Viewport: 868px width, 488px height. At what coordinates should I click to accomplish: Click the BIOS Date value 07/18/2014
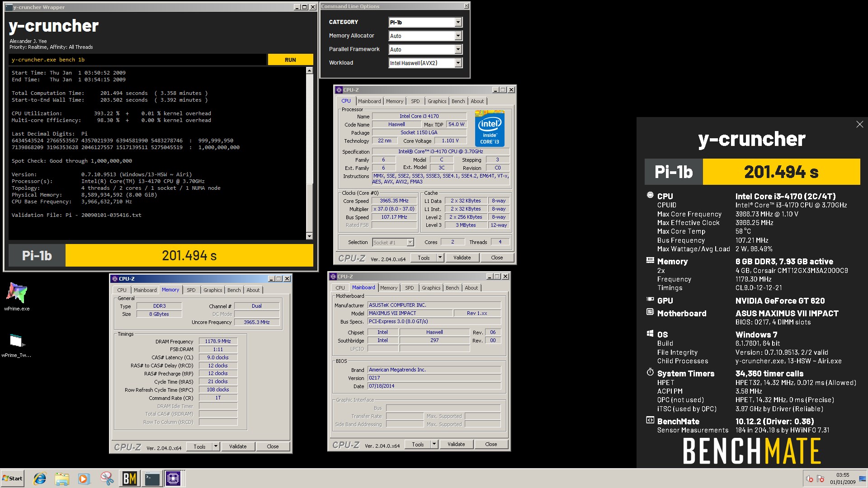(x=434, y=386)
